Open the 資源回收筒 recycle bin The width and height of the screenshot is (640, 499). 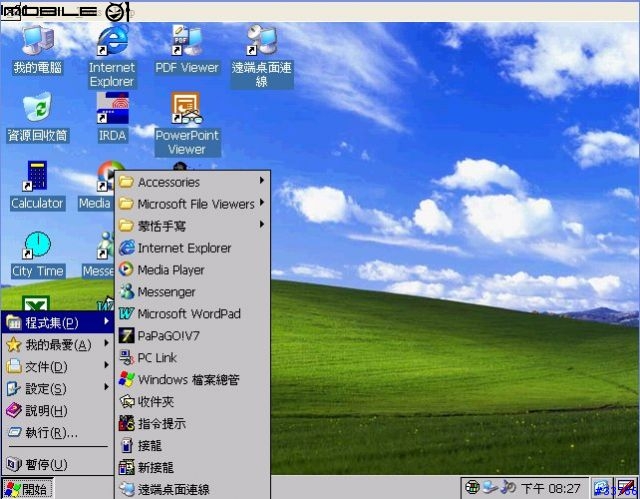click(38, 118)
